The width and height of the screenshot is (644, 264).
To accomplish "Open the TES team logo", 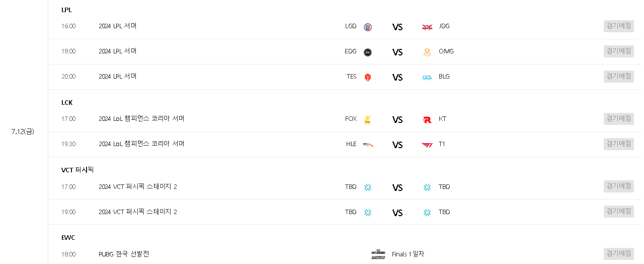I will point(368,77).
